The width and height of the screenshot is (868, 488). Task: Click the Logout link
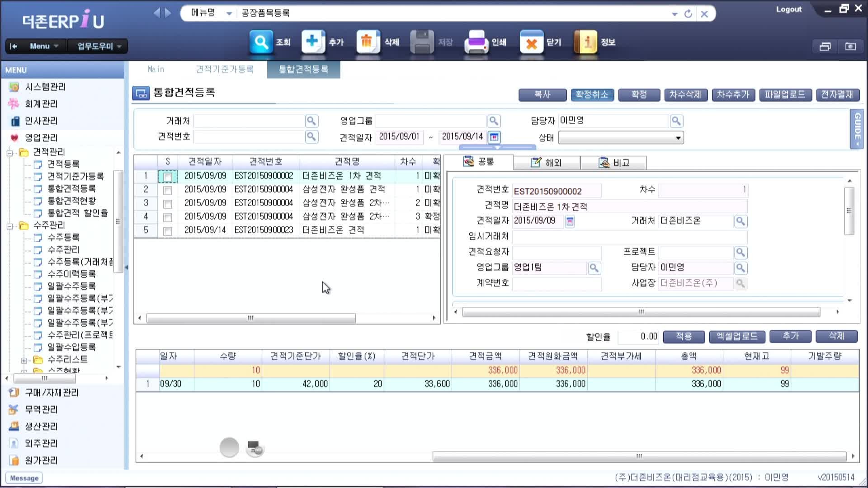pos(789,9)
